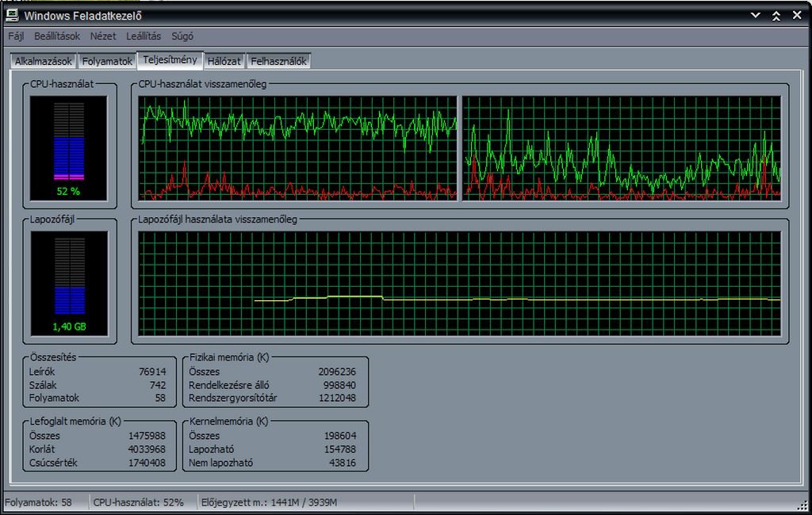The height and width of the screenshot is (515, 812).
Task: Switch to the Alkalmazások tab
Action: click(x=44, y=61)
